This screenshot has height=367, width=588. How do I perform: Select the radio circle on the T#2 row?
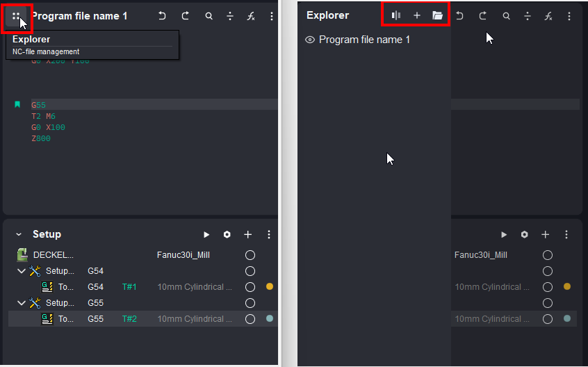click(250, 319)
